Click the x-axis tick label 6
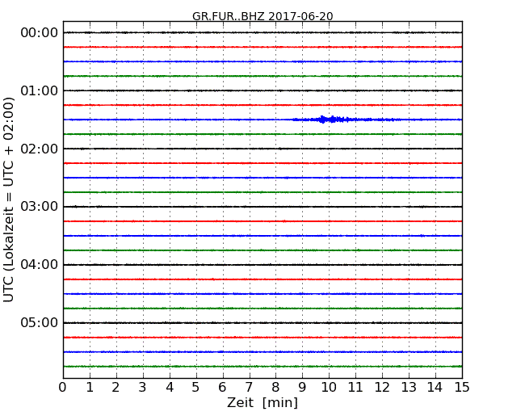Image resolution: width=525 pixels, height=420 pixels. (222, 388)
